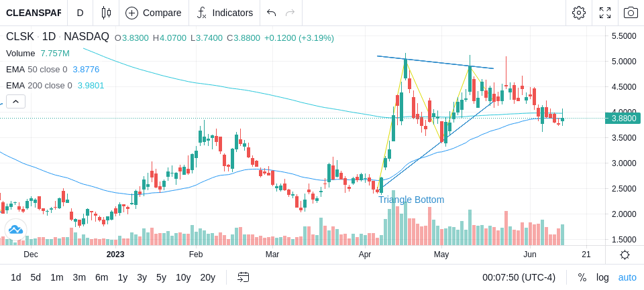Undo the last chart action

(271, 13)
